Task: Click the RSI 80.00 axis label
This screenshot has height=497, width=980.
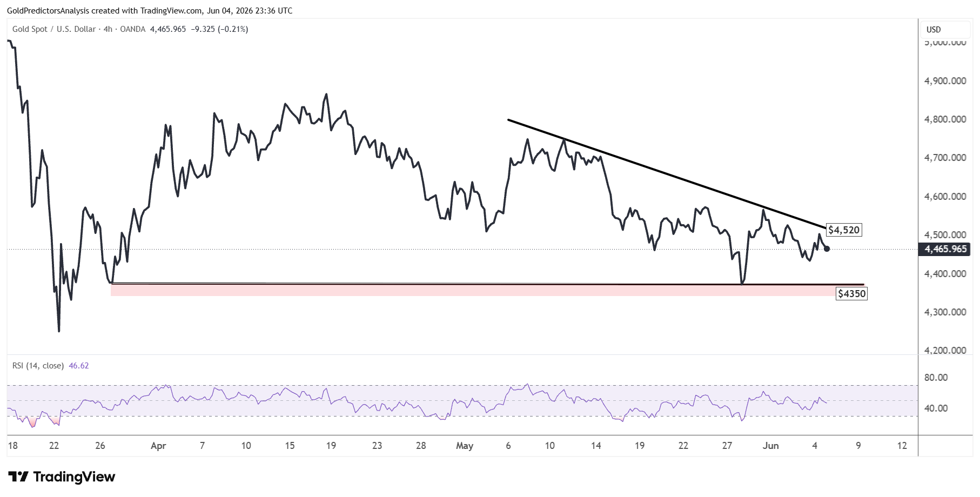Action: [936, 378]
